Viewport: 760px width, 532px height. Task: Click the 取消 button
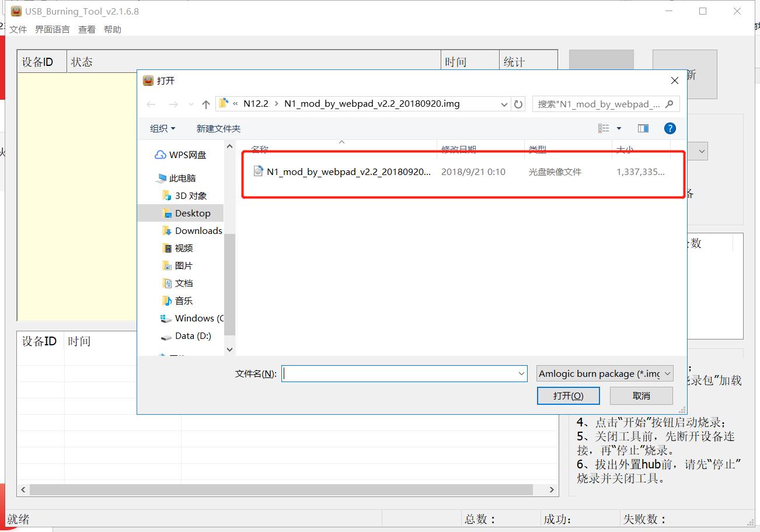(x=642, y=396)
